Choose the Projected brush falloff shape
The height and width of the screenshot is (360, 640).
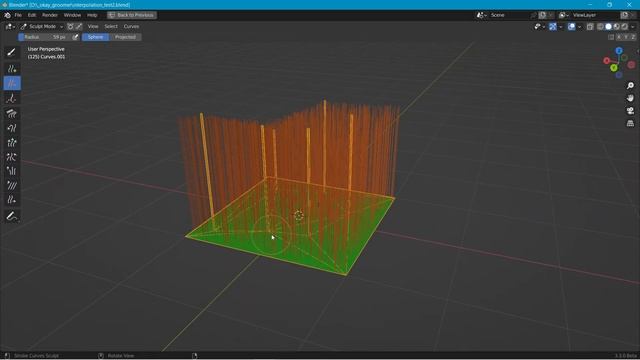tap(125, 37)
